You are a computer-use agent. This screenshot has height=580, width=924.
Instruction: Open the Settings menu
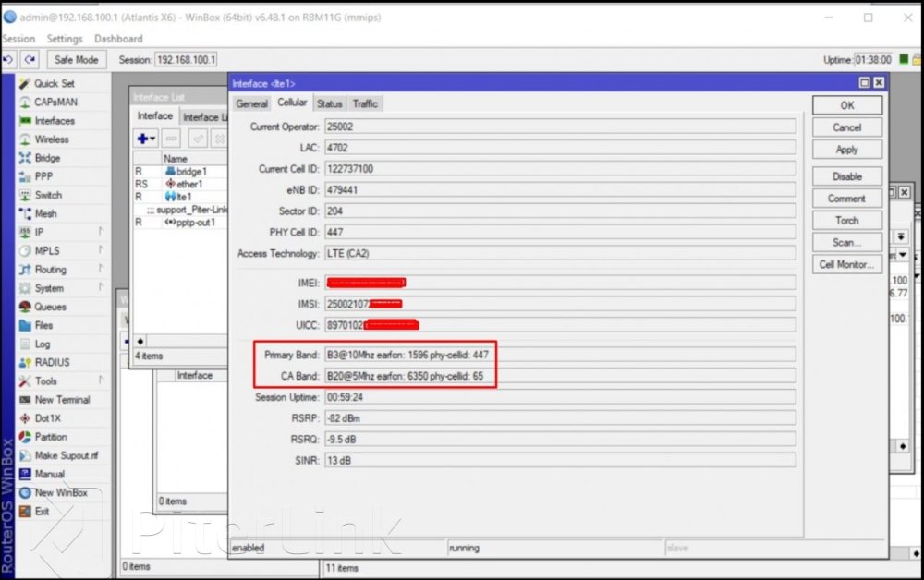65,39
